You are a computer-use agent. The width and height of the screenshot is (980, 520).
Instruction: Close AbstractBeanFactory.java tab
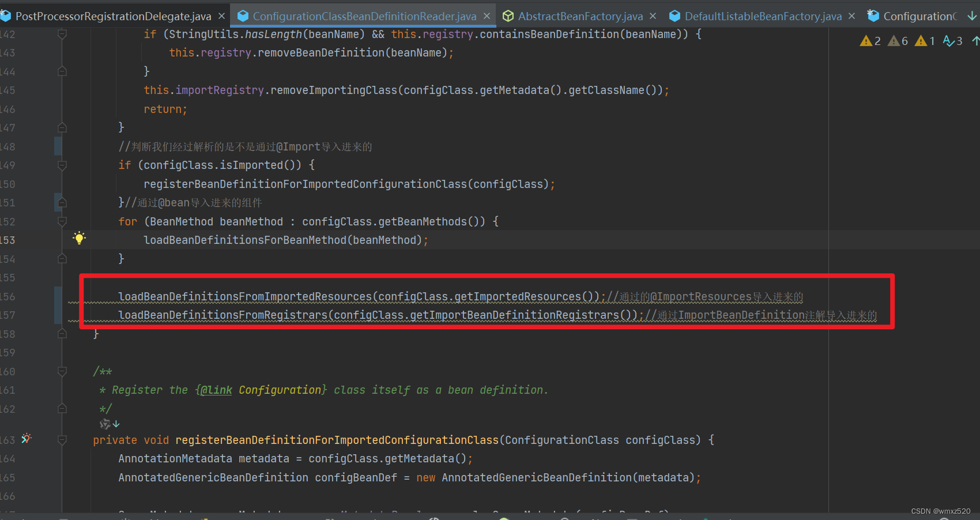pos(653,16)
